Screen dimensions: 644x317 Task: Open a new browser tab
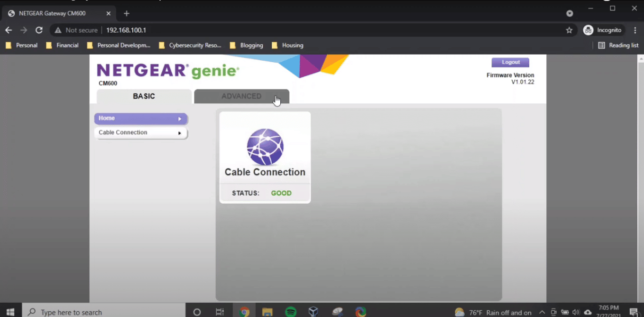(x=127, y=13)
